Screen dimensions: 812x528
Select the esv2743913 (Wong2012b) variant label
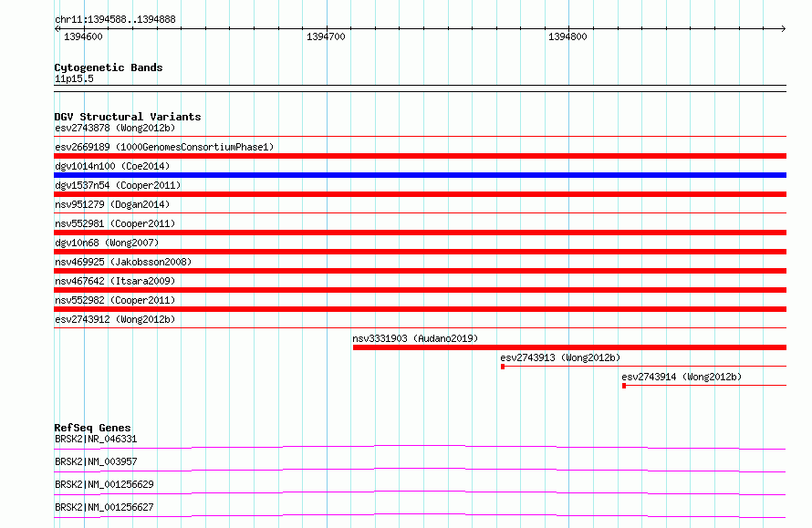point(560,357)
